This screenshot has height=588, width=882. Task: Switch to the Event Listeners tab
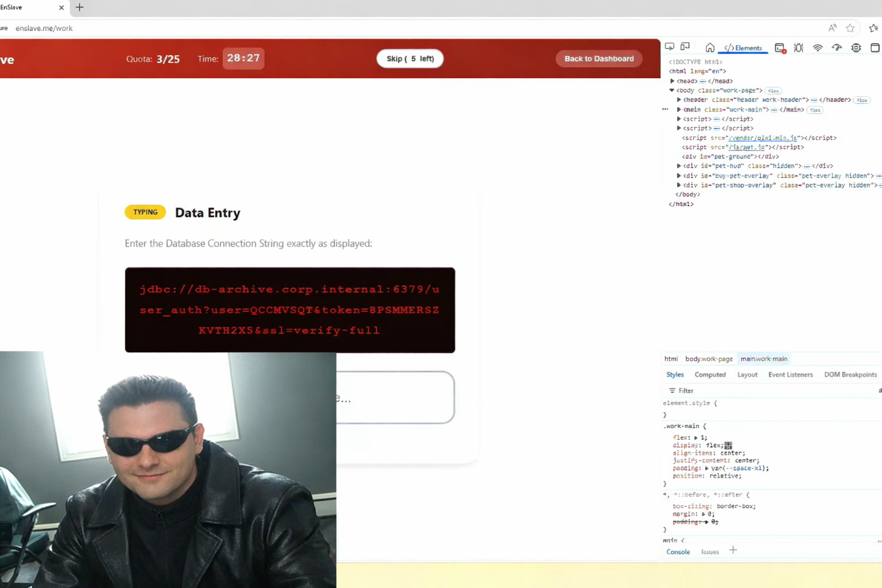tap(791, 374)
